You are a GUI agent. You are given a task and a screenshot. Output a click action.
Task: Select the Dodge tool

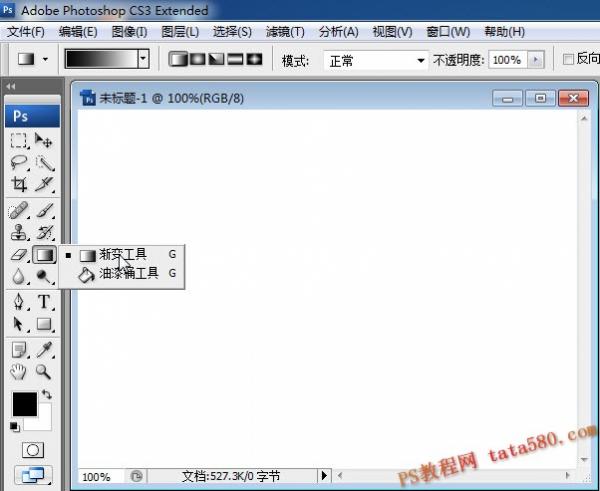44,276
